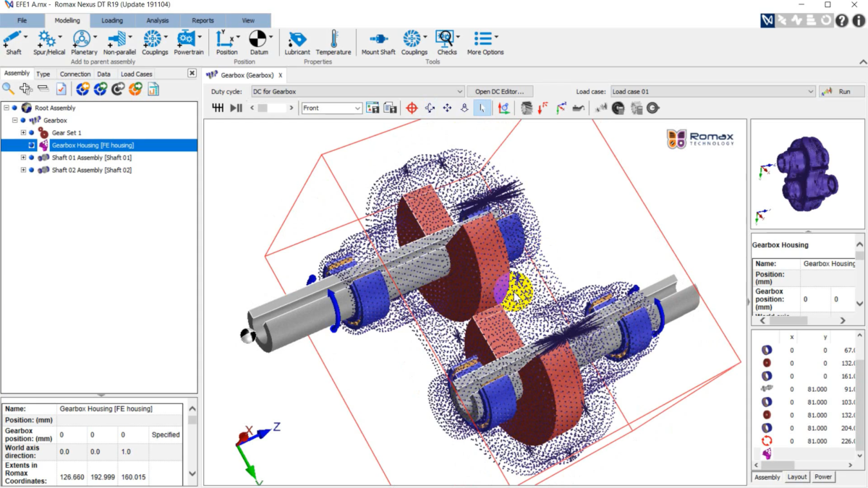This screenshot has width=868, height=488.
Task: Click the housing thumbnail preview
Action: [807, 175]
